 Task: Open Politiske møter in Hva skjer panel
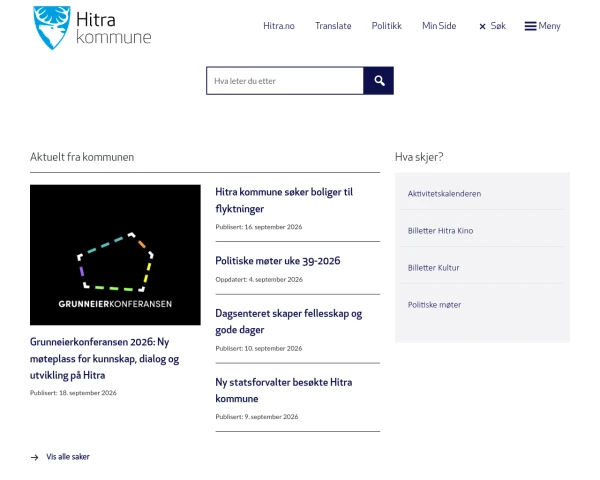pyautogui.click(x=434, y=305)
